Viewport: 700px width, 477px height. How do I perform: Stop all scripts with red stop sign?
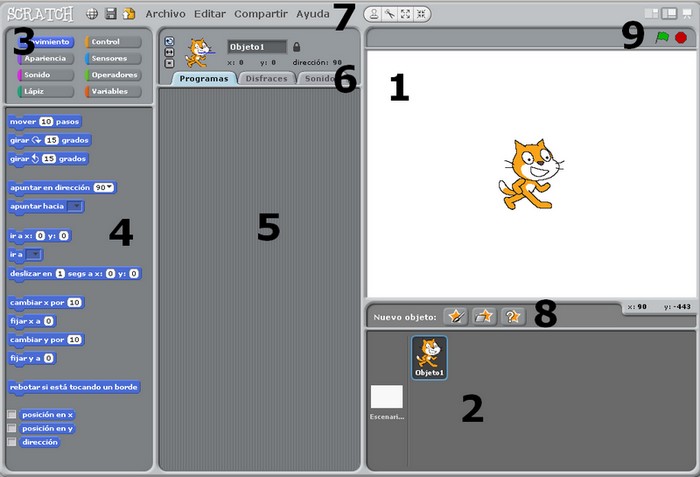point(681,38)
